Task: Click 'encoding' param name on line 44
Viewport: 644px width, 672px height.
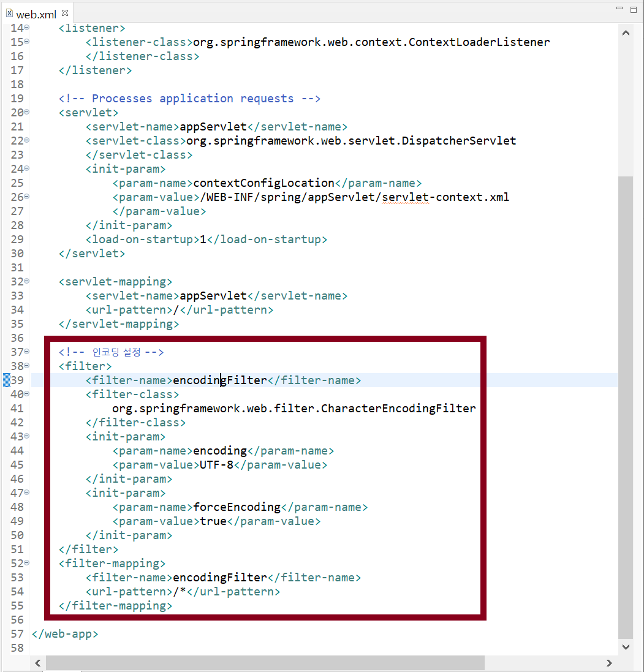Action: (220, 451)
